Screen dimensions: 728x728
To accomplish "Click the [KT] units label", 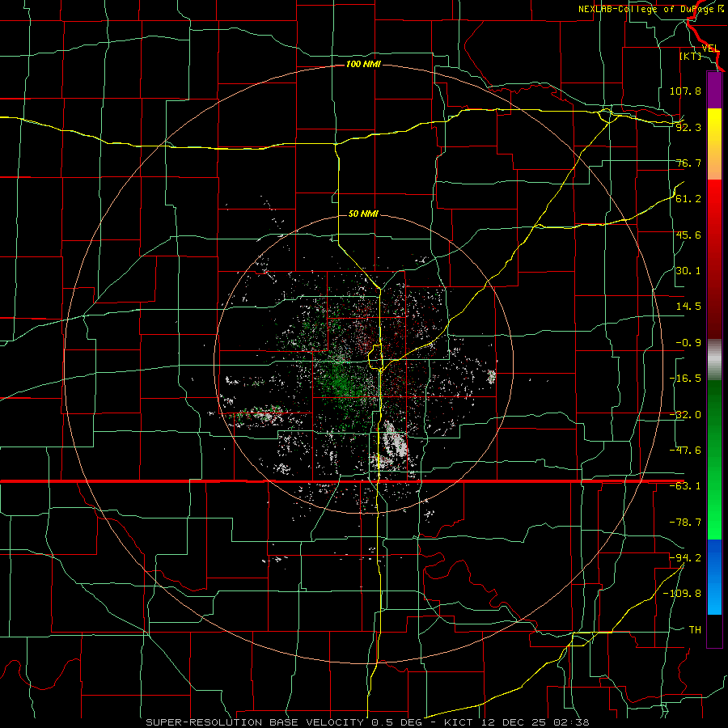I will tap(691, 56).
